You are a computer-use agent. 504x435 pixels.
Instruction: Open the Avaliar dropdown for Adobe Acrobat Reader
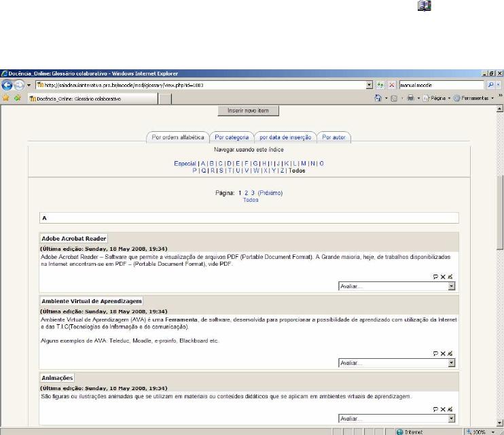[x=452, y=287]
